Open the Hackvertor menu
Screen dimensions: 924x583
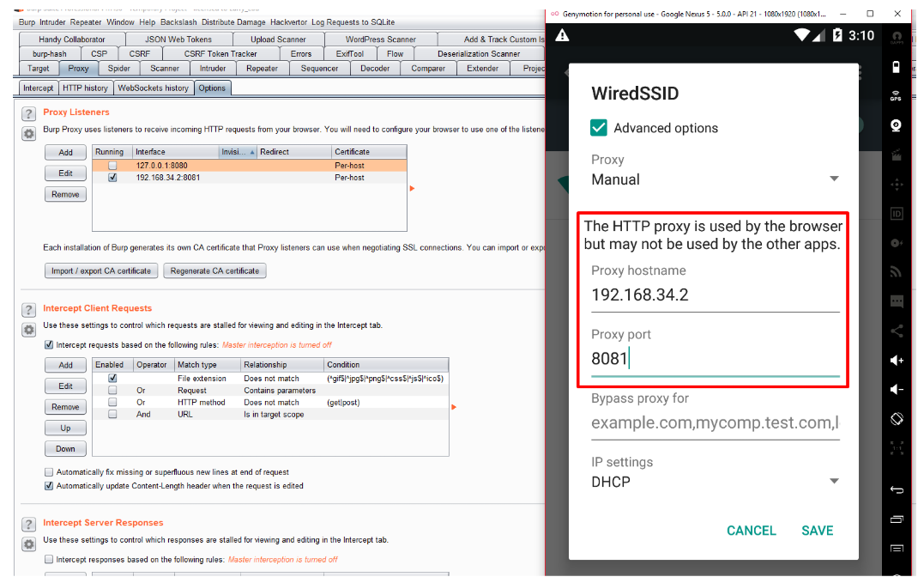289,22
